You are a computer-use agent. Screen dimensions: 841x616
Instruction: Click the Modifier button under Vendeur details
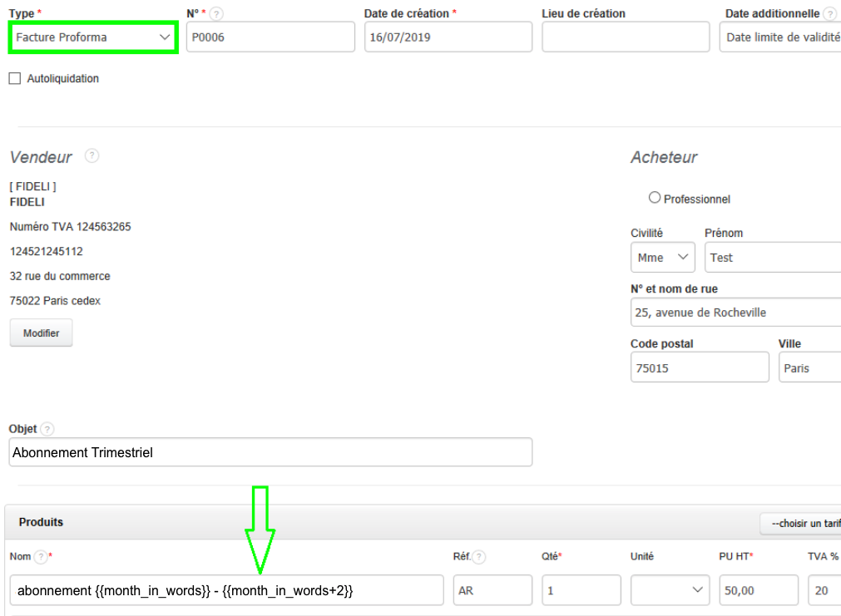pyautogui.click(x=41, y=332)
